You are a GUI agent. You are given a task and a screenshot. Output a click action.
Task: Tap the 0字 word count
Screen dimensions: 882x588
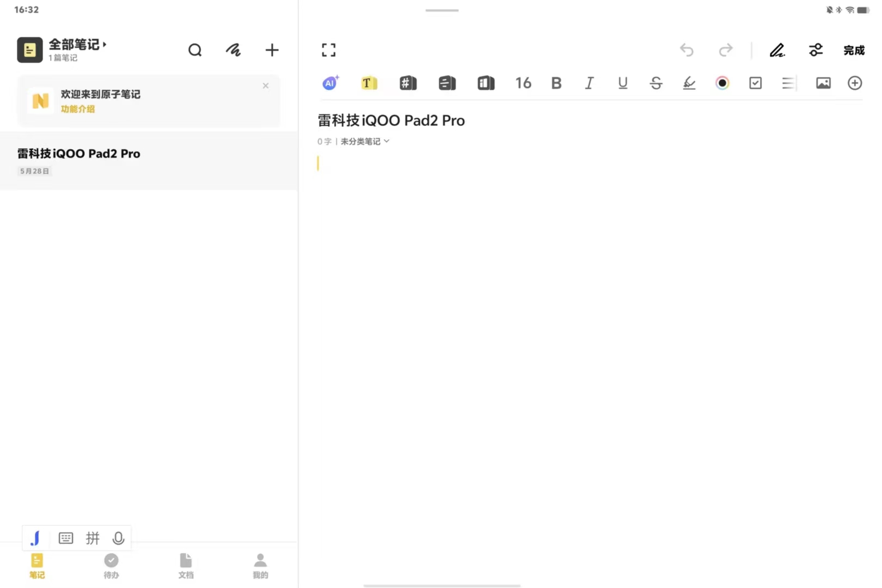tap(324, 142)
